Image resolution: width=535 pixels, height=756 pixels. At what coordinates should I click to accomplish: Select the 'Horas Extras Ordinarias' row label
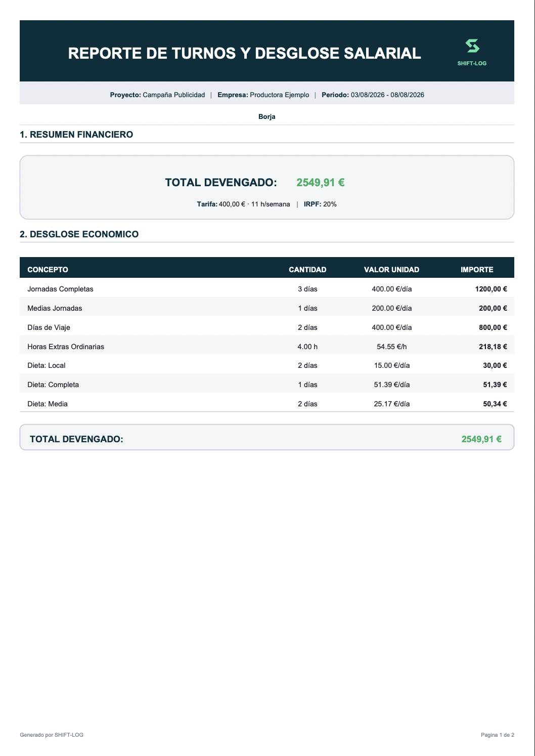pos(66,347)
